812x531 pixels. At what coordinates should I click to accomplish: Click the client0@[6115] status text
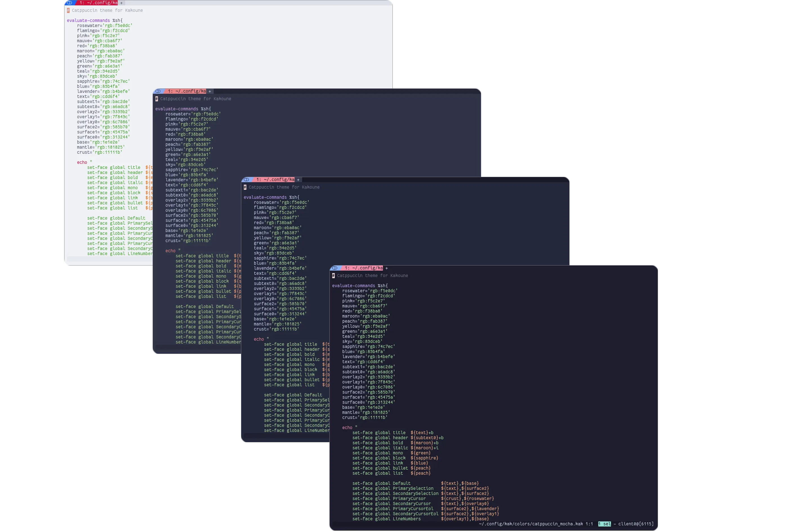[x=636, y=524]
